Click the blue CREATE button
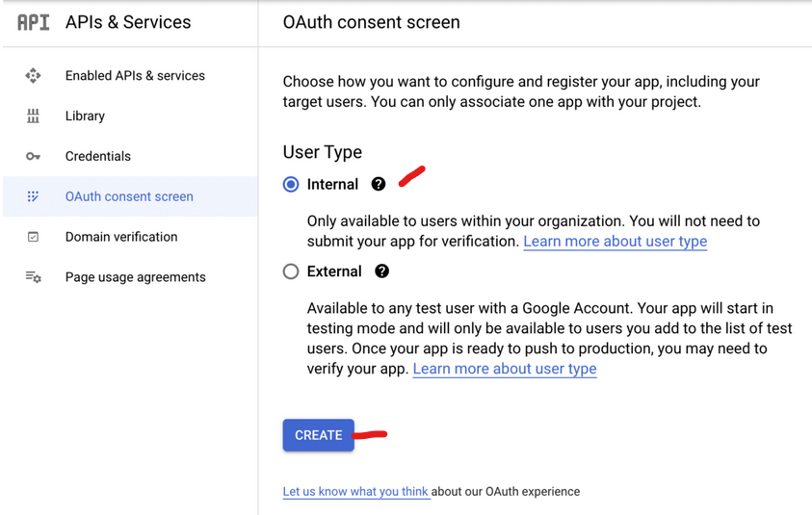The image size is (812, 515). click(x=319, y=435)
